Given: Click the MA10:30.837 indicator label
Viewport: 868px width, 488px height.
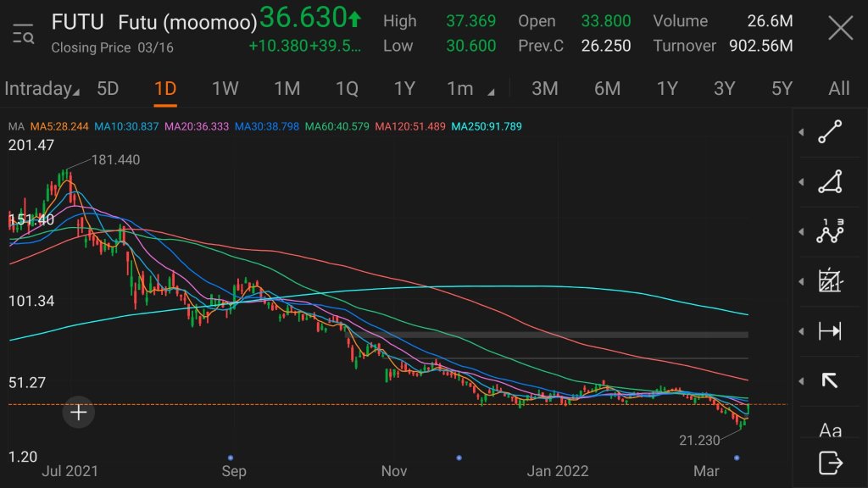Looking at the screenshot, I should [x=126, y=127].
